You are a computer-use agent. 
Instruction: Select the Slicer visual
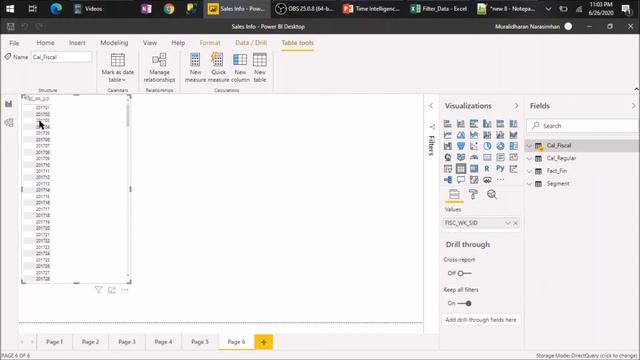point(448,169)
